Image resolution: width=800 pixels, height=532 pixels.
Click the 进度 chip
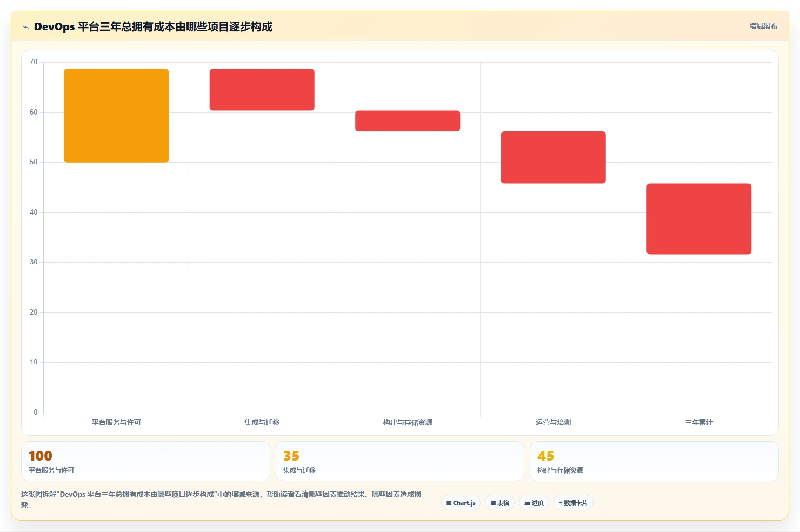point(534,503)
